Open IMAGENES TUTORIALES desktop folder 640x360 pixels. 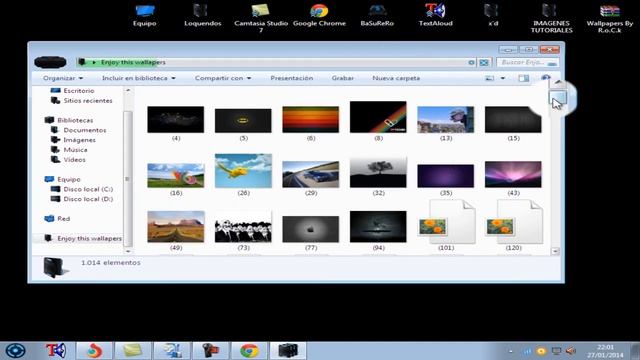tap(551, 18)
